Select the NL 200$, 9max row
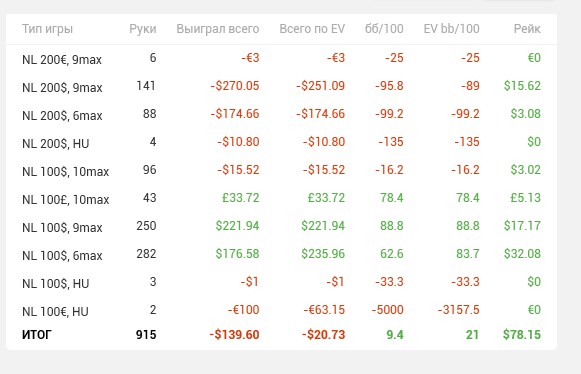The height and width of the screenshot is (374, 581). [x=281, y=86]
